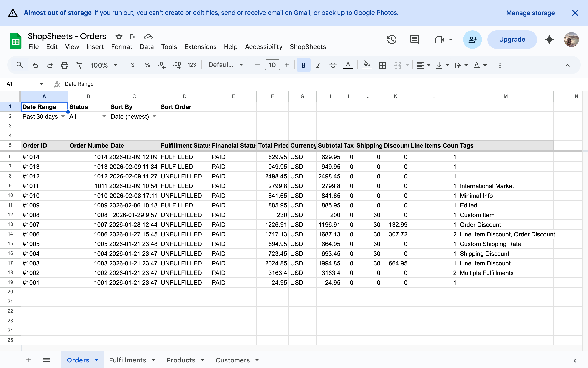The width and height of the screenshot is (588, 368).
Task: Open the fill color picker
Action: tap(367, 65)
